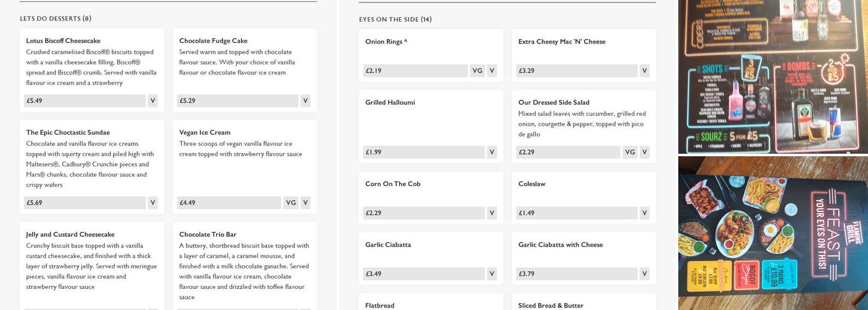
Task: Click V badge on Lotus Biscoff Cheesecake
Action: [x=153, y=100]
